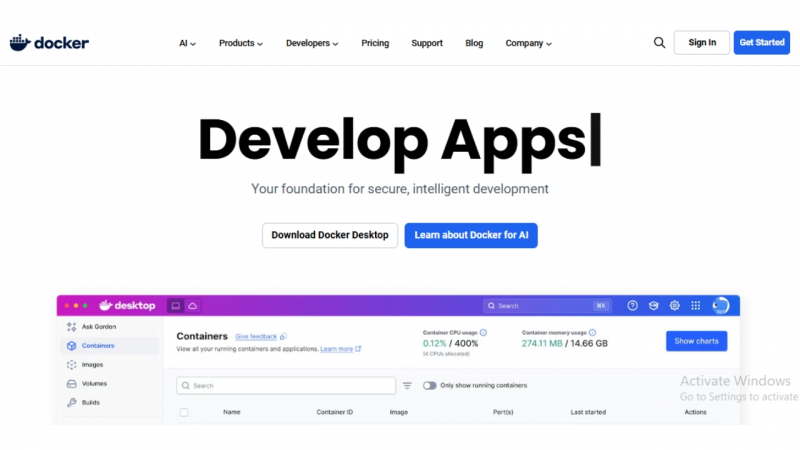Click the memory usage info icon
800x450 pixels.
point(592,333)
